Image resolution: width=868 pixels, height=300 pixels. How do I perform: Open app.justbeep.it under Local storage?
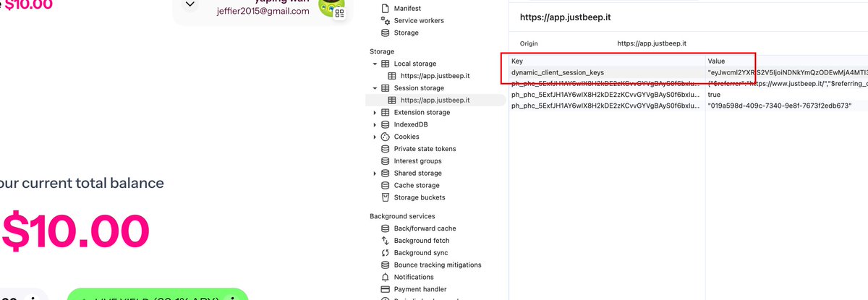[x=435, y=76]
